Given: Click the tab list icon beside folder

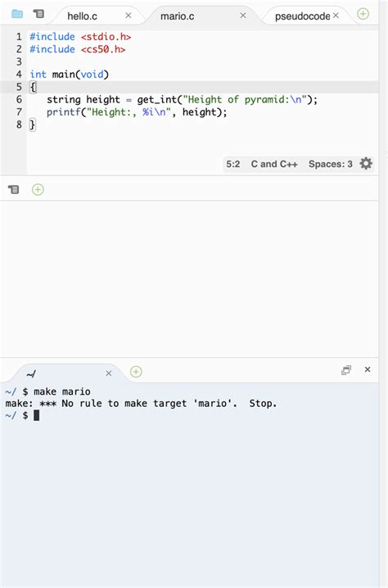Looking at the screenshot, I should point(38,14).
